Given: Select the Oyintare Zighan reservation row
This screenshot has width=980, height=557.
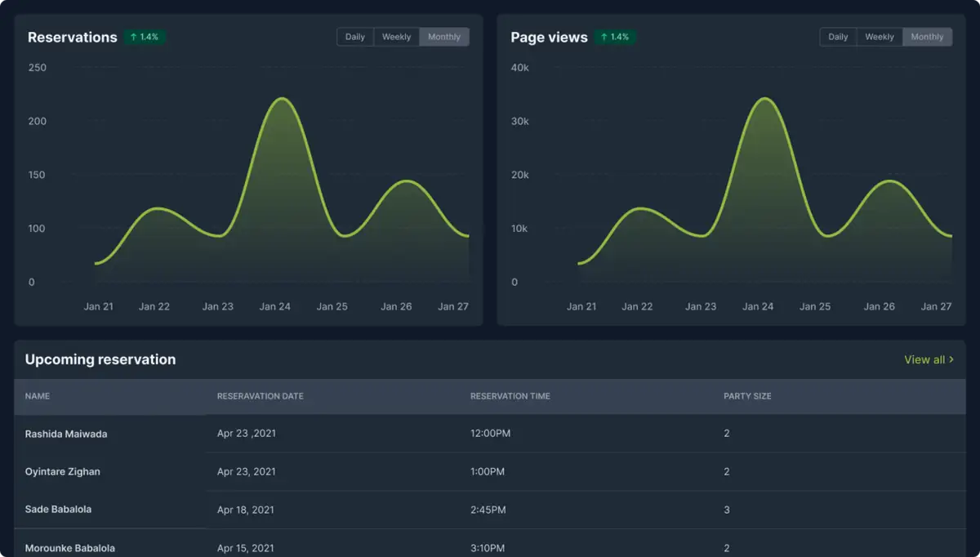Looking at the screenshot, I should [x=490, y=471].
